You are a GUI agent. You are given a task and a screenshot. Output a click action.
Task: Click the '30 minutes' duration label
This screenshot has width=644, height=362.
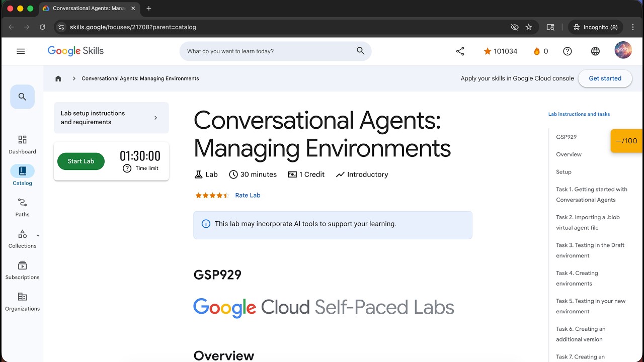[x=253, y=174]
